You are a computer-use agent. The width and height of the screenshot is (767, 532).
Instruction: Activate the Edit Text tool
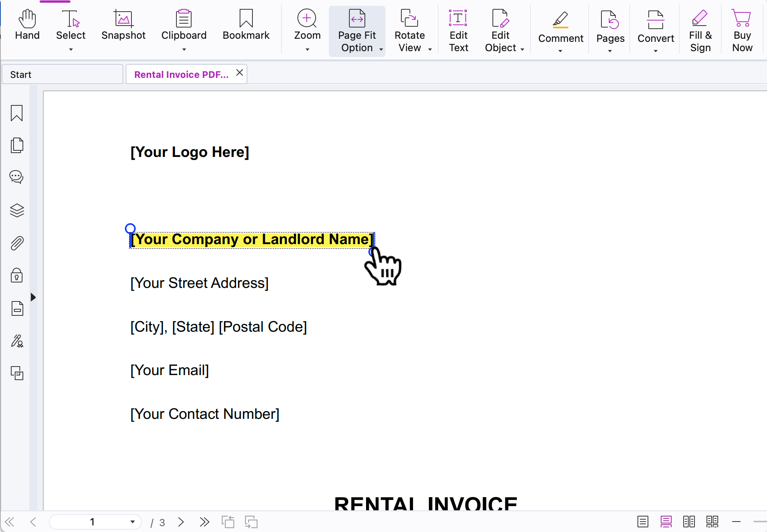coord(458,29)
